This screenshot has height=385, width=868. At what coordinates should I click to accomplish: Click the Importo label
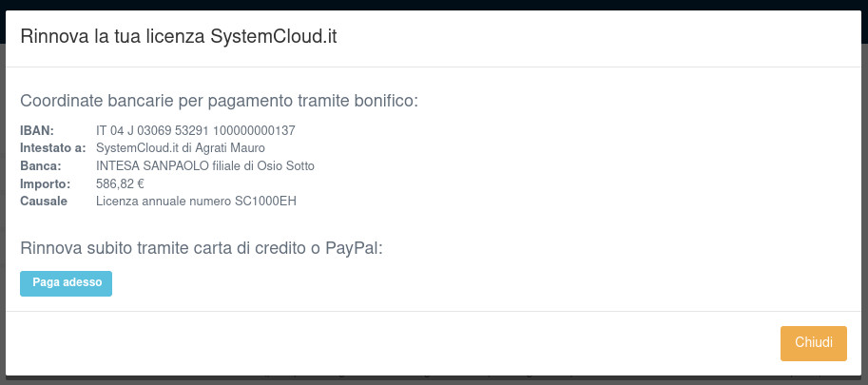(45, 183)
